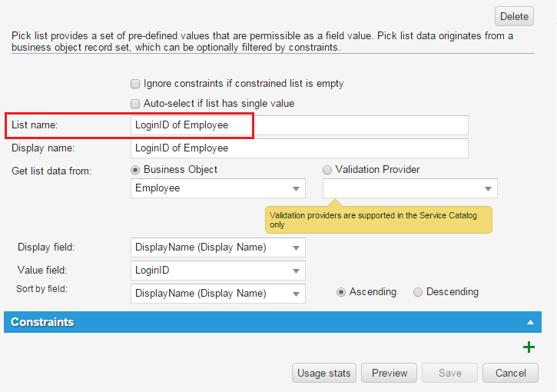Choose Ascending sort order
The image size is (557, 392).
[341, 292]
